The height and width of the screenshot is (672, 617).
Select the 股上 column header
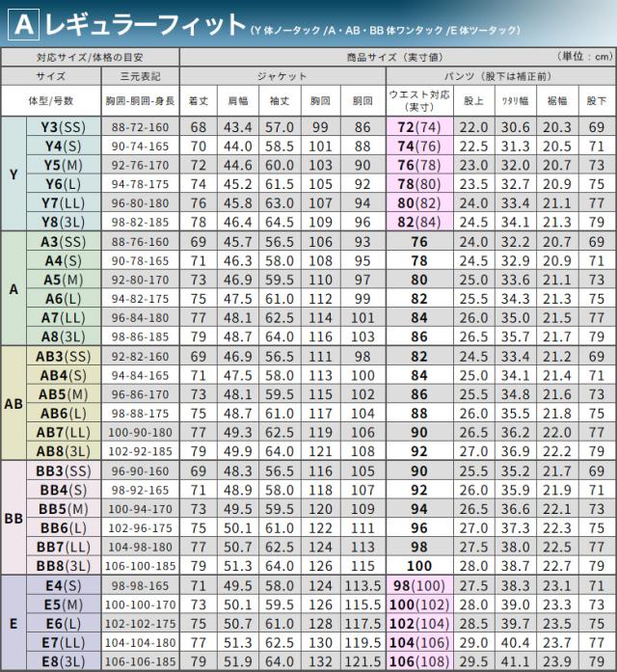(x=474, y=100)
